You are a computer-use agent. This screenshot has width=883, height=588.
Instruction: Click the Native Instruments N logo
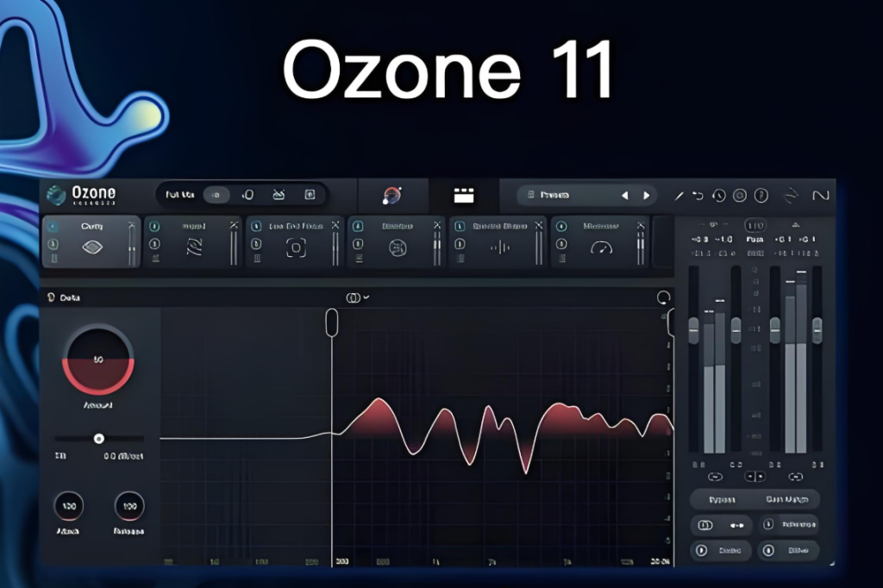click(821, 196)
